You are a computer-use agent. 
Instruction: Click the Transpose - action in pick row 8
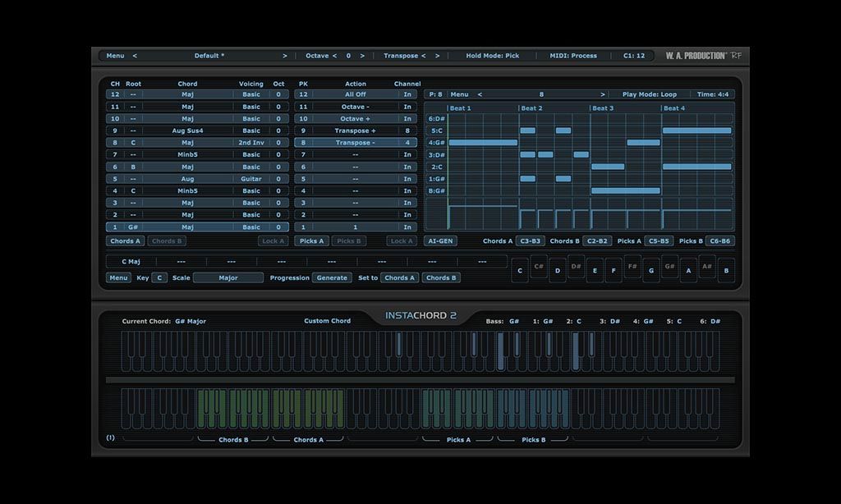click(355, 143)
